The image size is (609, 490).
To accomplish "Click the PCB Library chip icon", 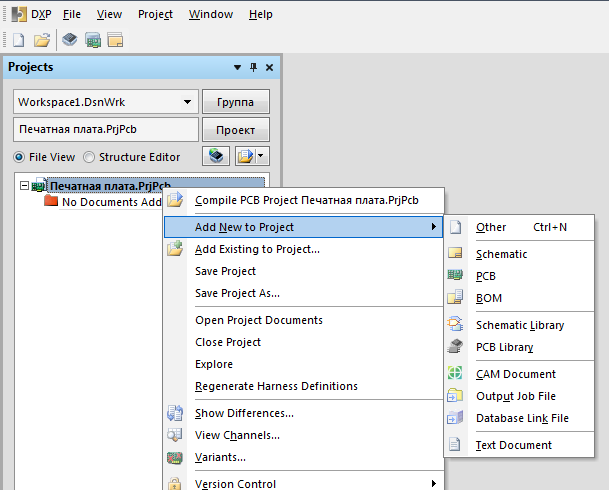I will click(455, 346).
